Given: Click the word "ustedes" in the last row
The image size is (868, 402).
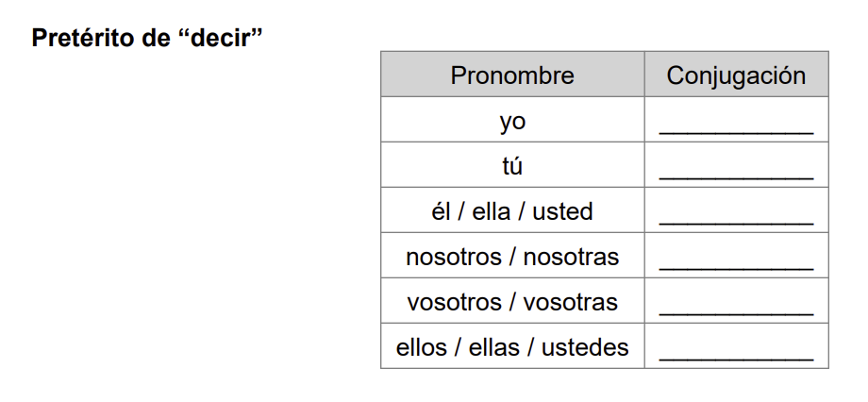Looking at the screenshot, I should point(584,347).
